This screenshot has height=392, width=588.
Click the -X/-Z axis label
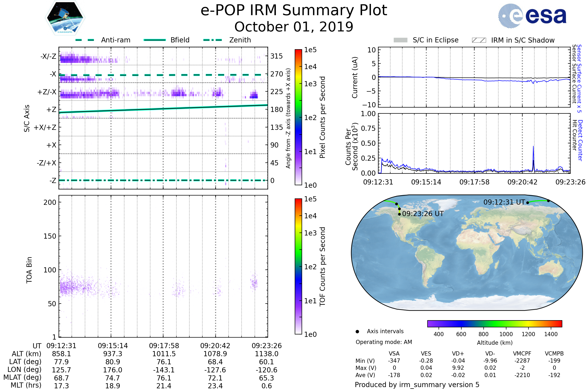[x=48, y=56]
